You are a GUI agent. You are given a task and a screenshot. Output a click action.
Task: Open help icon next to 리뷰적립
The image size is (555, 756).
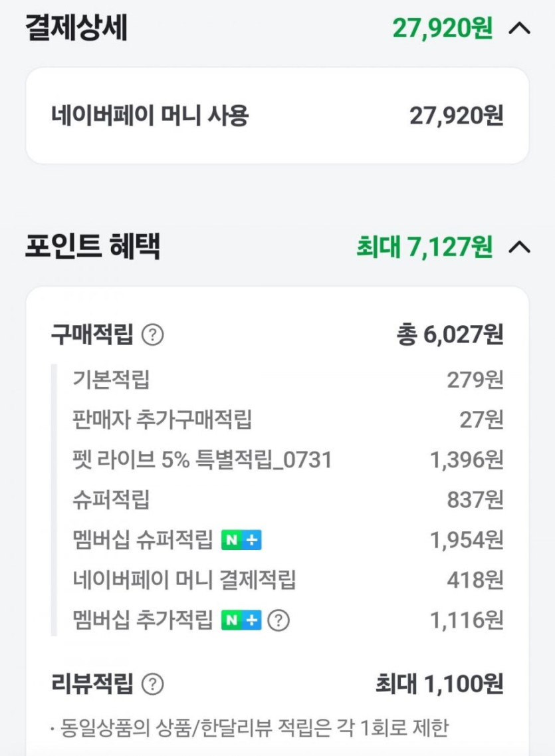(153, 684)
